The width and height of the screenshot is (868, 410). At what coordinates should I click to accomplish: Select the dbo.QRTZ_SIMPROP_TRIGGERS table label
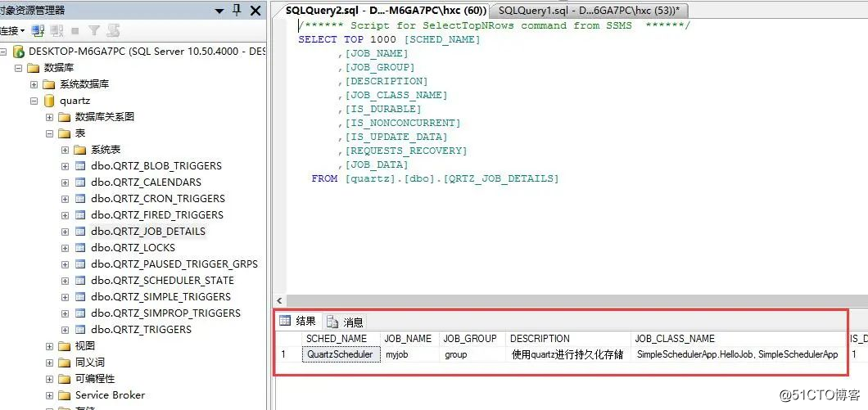165,313
